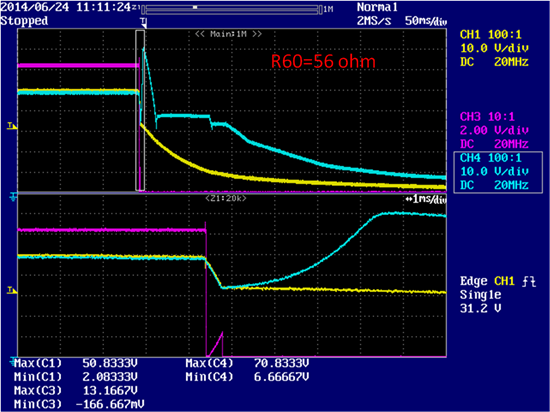Click the white indicator in the memory bar
This screenshot has height=412, width=550.
(195, 7)
